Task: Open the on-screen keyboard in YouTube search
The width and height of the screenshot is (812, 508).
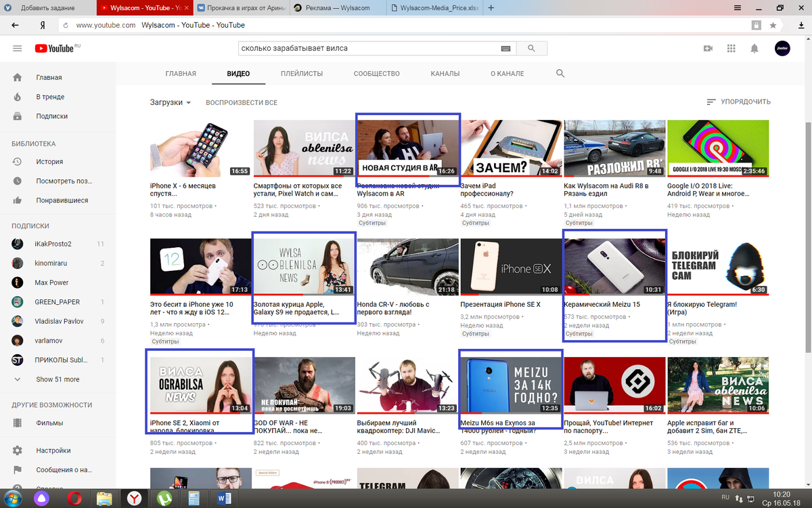Action: point(505,49)
